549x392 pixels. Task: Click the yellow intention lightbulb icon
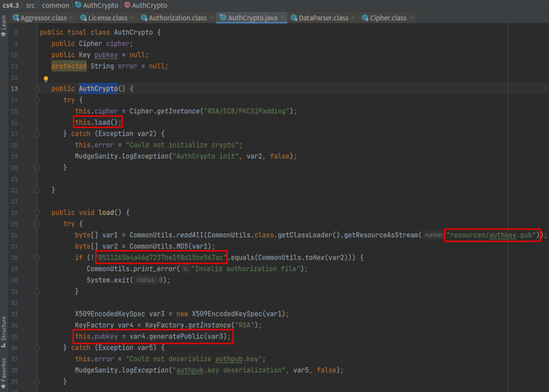point(46,79)
